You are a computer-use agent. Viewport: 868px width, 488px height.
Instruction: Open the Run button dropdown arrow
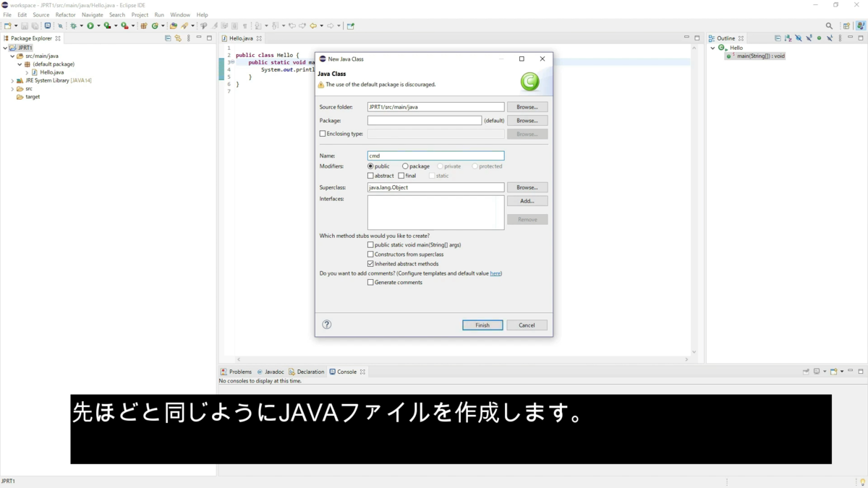coord(98,26)
